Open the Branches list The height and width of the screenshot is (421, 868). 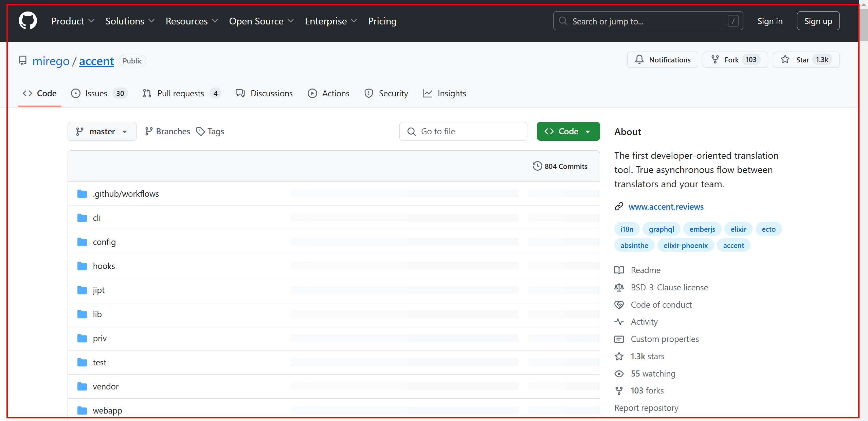pos(167,131)
